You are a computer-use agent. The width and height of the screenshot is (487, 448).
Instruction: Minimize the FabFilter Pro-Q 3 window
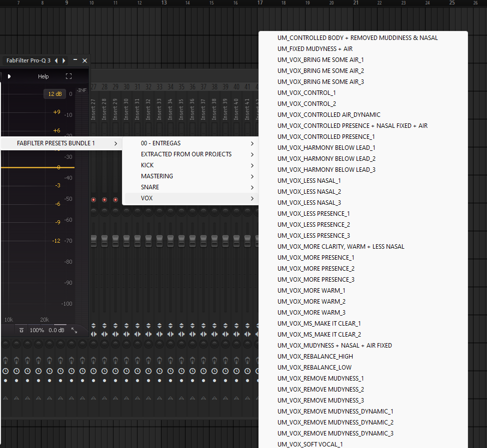[x=75, y=60]
